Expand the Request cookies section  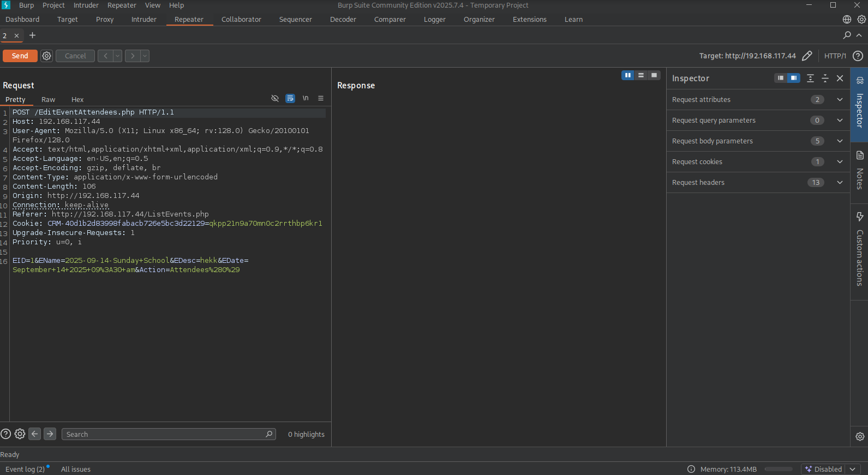click(840, 161)
